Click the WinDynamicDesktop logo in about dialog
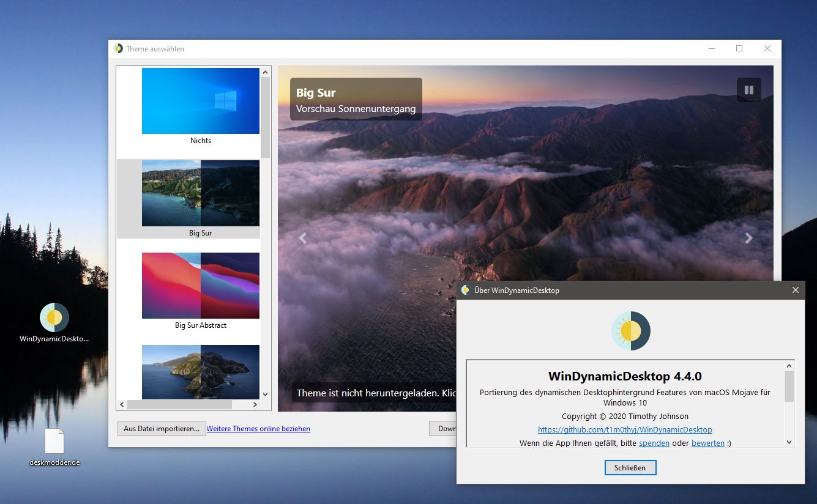 [x=631, y=331]
